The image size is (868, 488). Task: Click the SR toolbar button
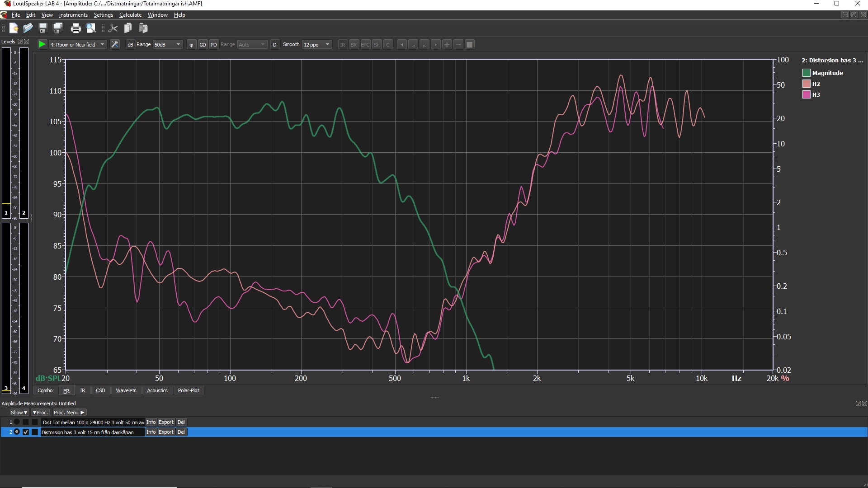354,44
